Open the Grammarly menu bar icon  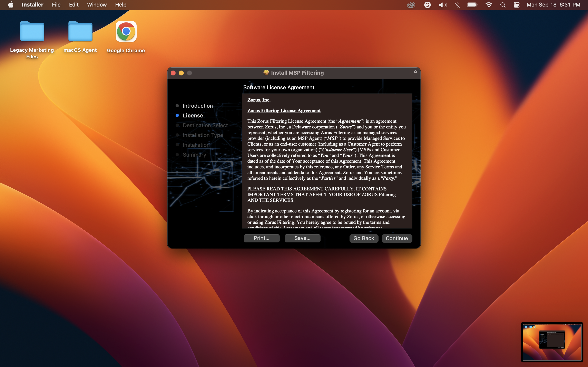[x=427, y=5]
